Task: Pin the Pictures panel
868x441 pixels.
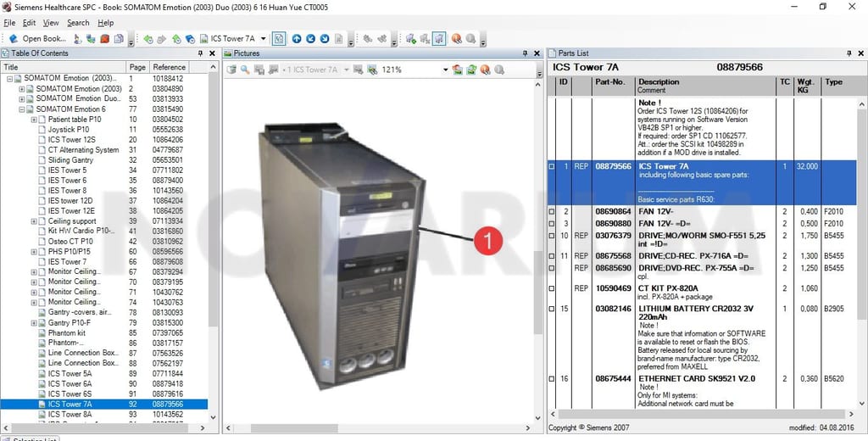Action: (525, 53)
